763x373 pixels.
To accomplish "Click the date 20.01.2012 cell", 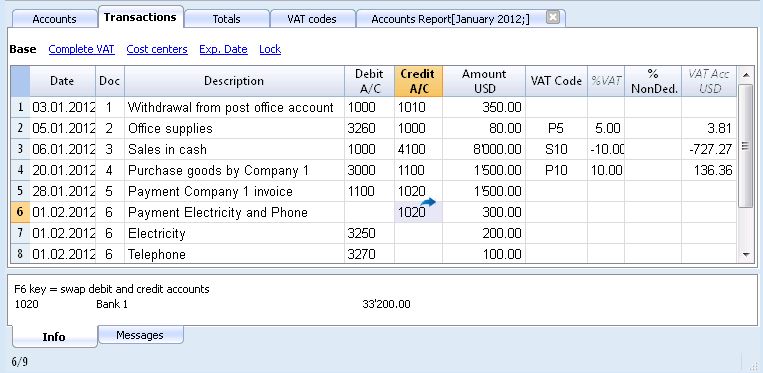I will [x=62, y=170].
